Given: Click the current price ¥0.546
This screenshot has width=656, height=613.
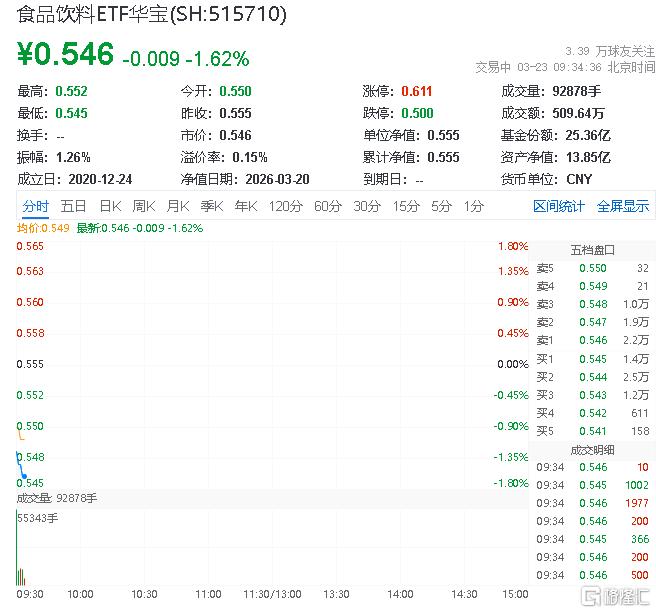Looking at the screenshot, I should [65, 54].
